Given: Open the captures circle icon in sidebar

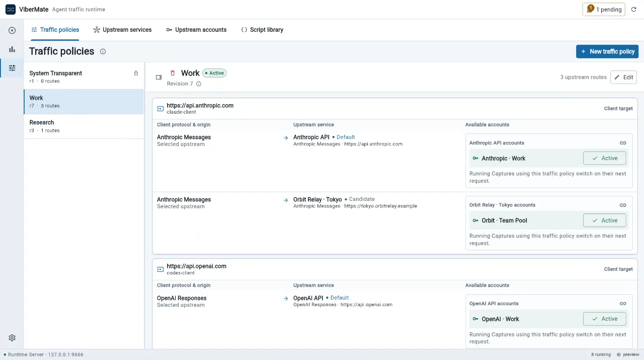Looking at the screenshot, I should point(12,30).
